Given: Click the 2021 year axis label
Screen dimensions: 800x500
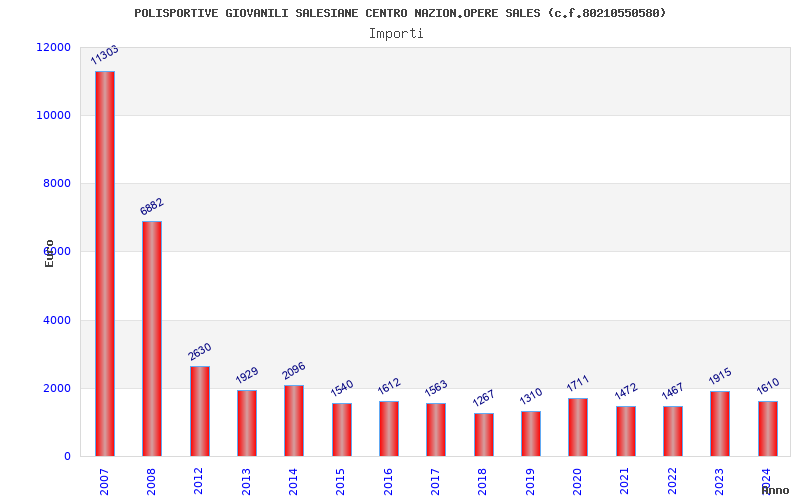Looking at the screenshot, I should pyautogui.click(x=624, y=481).
